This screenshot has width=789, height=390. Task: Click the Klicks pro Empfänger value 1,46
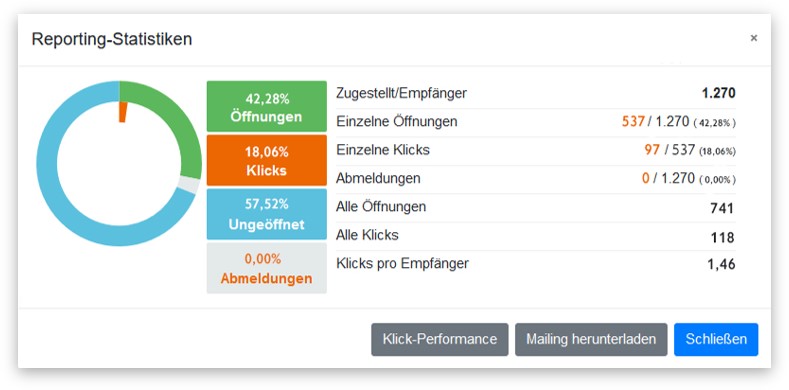pyautogui.click(x=721, y=264)
